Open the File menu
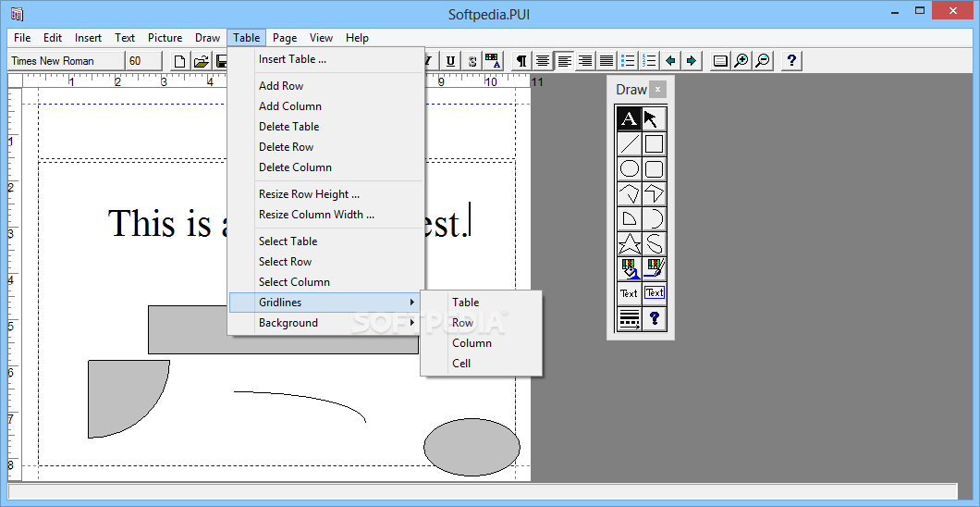980x507 pixels. (x=22, y=38)
